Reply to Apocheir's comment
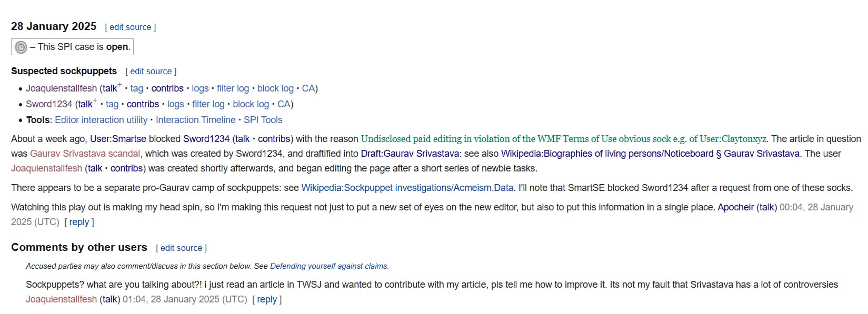 (79, 222)
